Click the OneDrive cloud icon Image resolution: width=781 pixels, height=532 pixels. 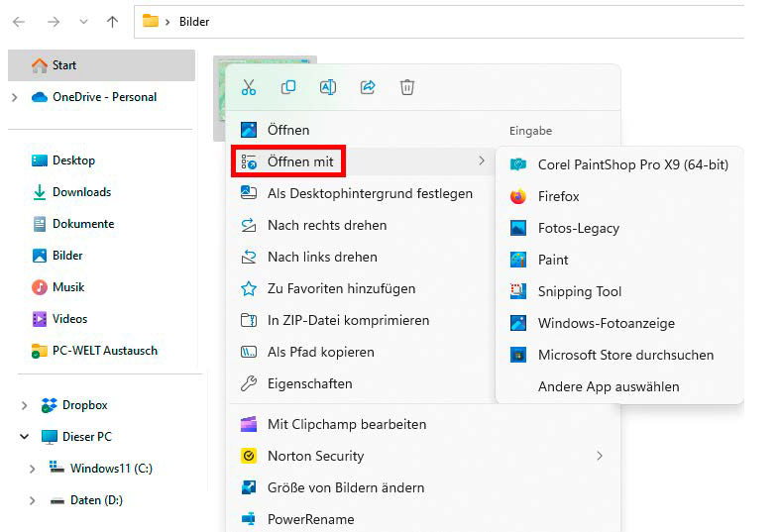[40, 96]
